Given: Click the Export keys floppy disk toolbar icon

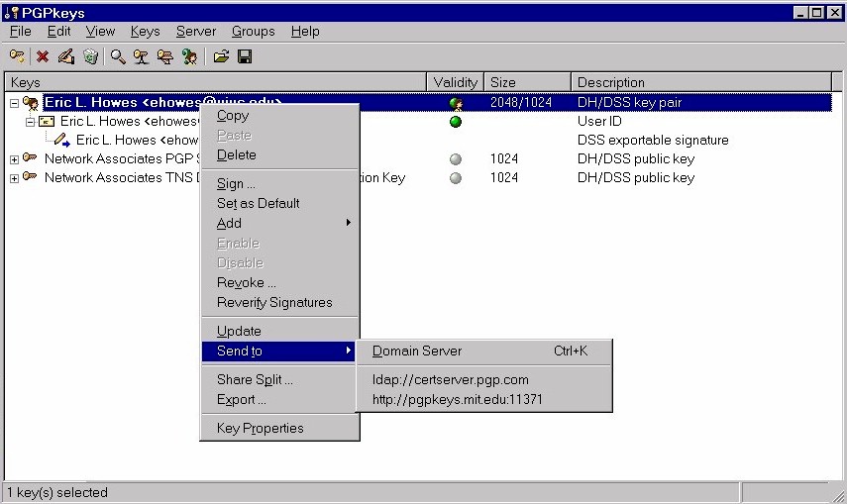Looking at the screenshot, I should (x=245, y=56).
